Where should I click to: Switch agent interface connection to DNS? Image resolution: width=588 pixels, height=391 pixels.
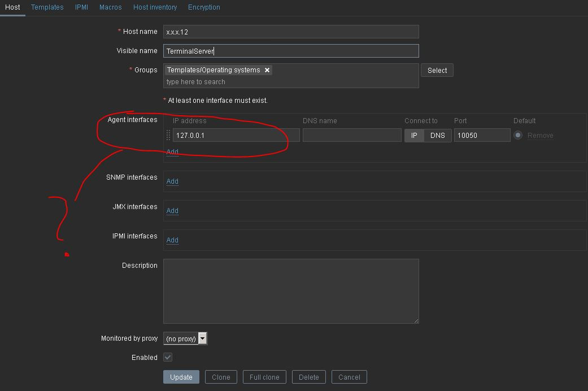(438, 135)
